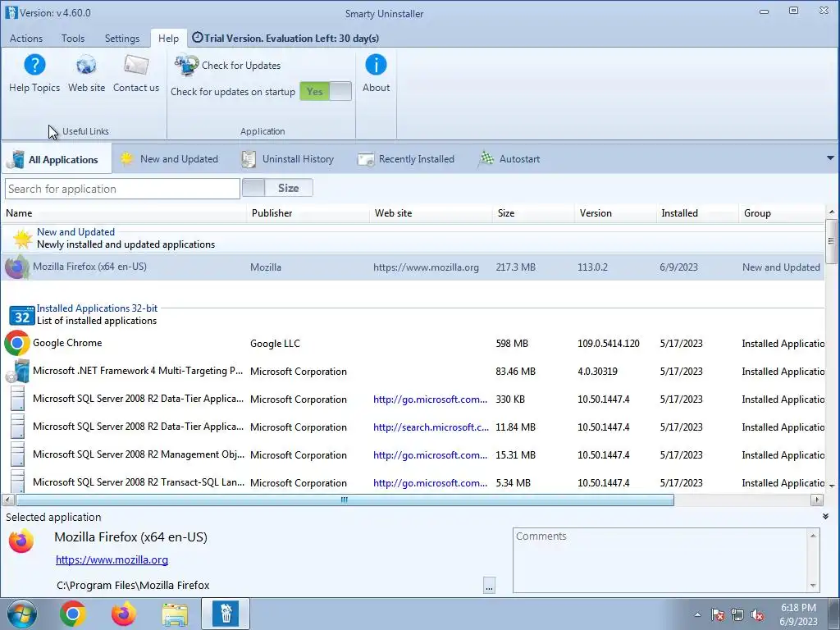This screenshot has height=630, width=840.
Task: Click the muted volume tray icon
Action: coord(757,614)
